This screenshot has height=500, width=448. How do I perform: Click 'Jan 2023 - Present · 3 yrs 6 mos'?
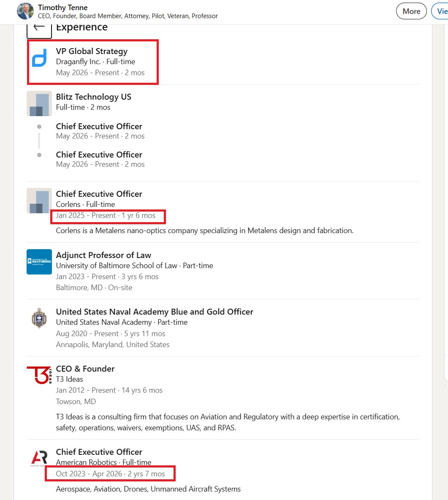pyautogui.click(x=107, y=277)
